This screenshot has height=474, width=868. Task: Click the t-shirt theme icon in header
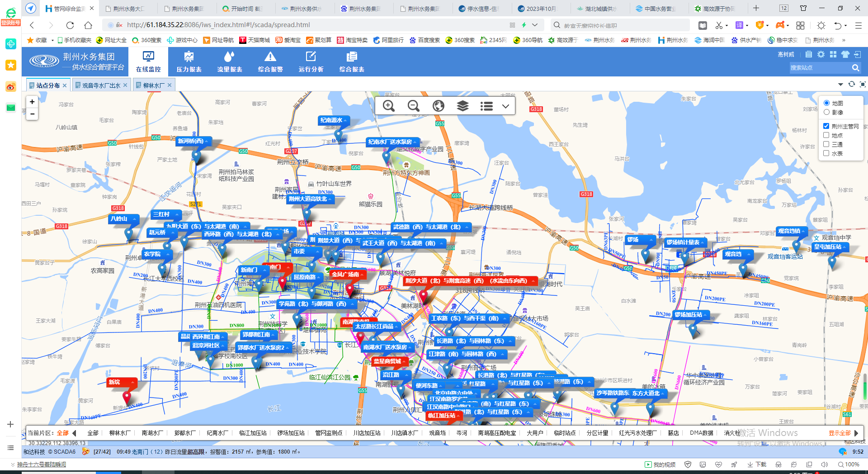click(x=845, y=54)
